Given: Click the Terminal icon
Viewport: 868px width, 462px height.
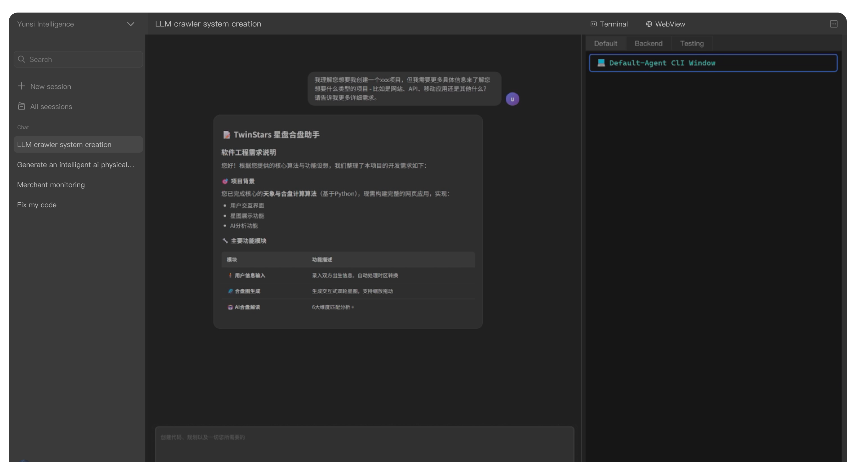Looking at the screenshot, I should point(593,24).
